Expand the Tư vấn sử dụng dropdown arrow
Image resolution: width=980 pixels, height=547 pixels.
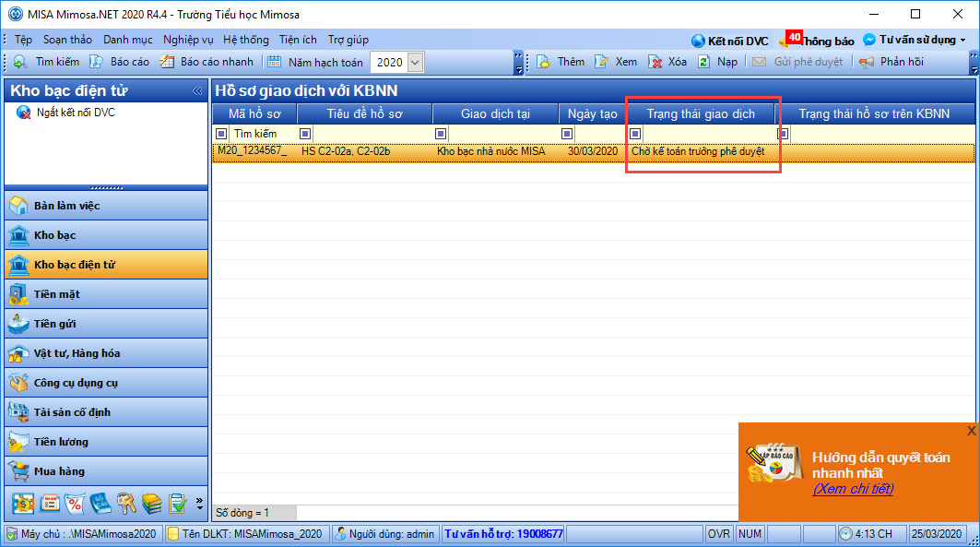coord(963,40)
